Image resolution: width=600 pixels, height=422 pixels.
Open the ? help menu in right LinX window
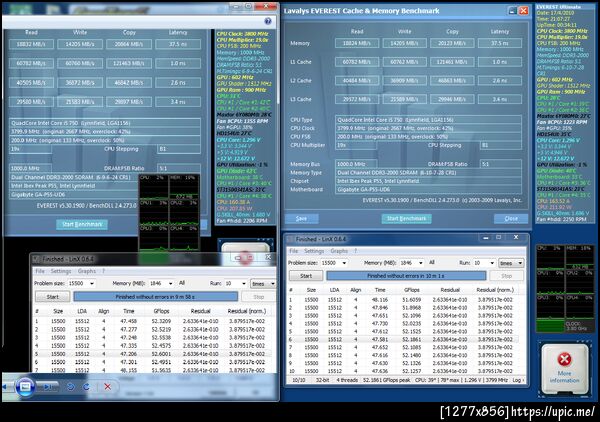click(x=355, y=251)
